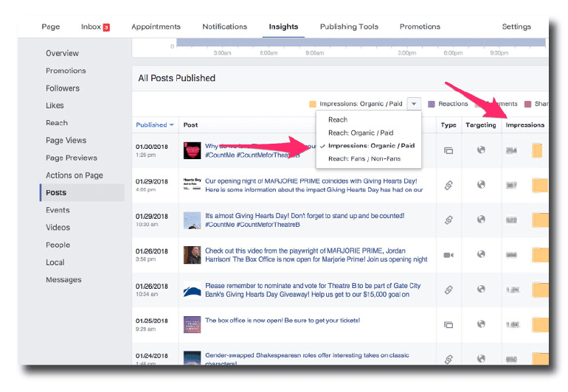Open Gate City Bank nomination post link
Viewport: 568px width, 392px height.
pos(313,290)
